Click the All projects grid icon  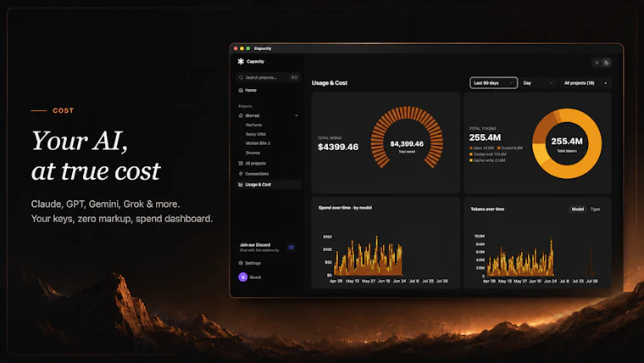[x=241, y=163]
